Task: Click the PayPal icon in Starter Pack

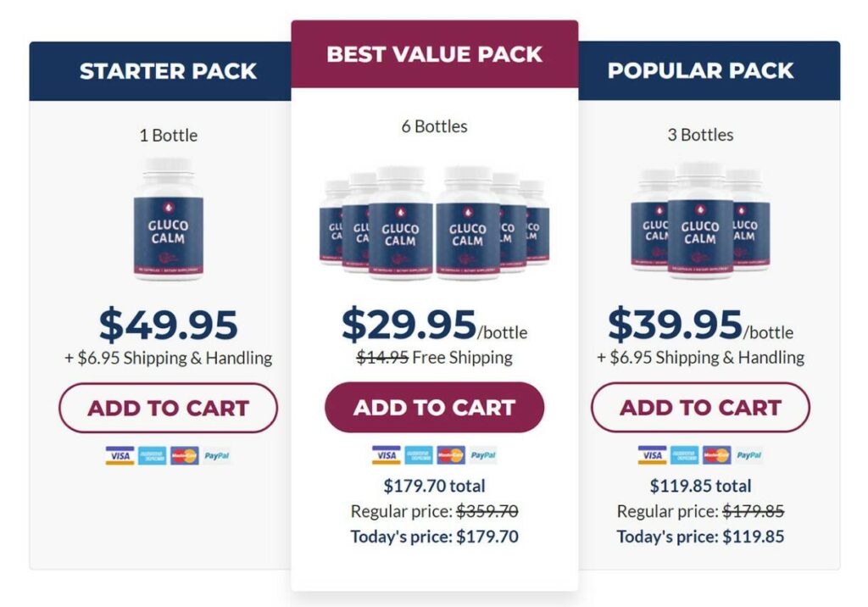Action: pos(217,455)
